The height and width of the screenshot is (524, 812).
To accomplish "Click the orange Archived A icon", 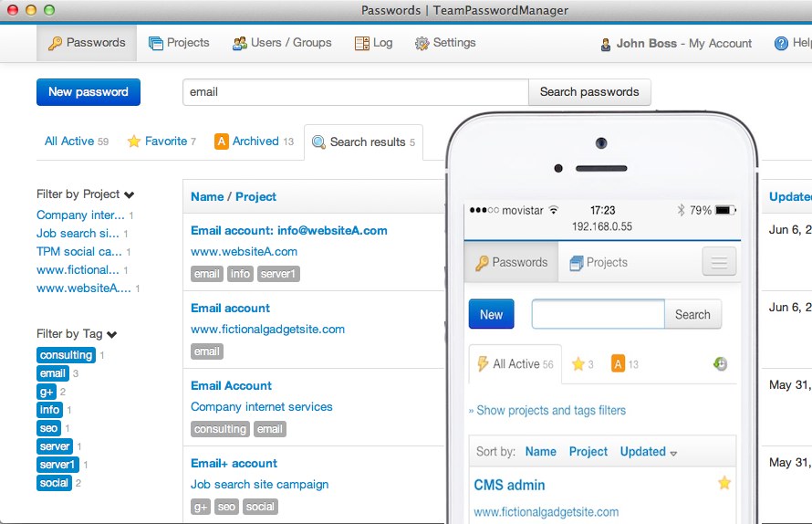I will coord(221,141).
